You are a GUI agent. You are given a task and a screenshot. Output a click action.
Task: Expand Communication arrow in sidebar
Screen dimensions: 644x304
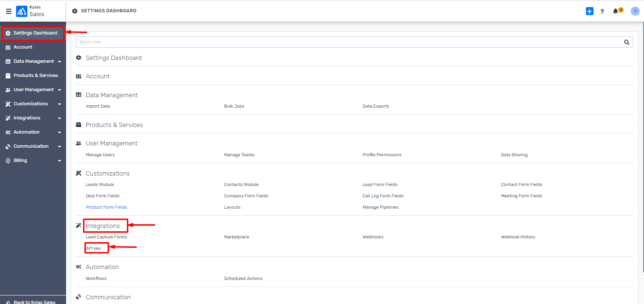click(59, 147)
